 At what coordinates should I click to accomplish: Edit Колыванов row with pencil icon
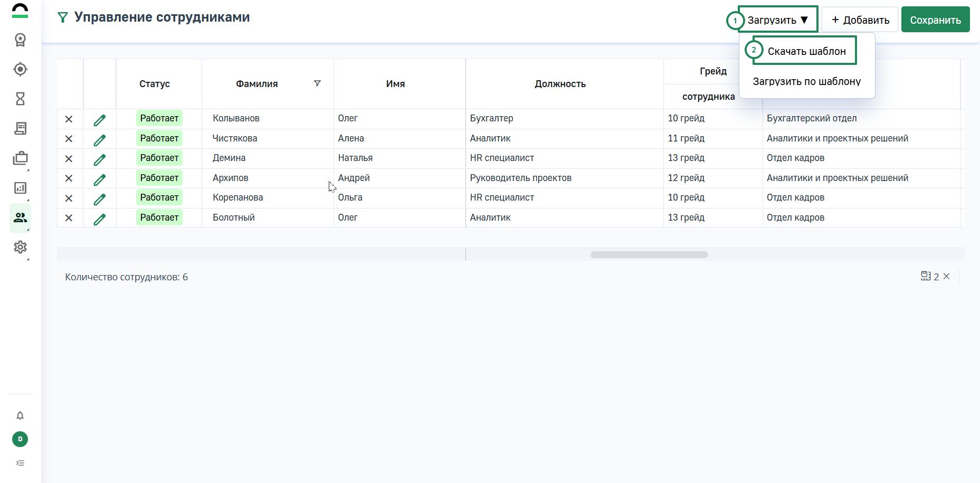coord(99,120)
